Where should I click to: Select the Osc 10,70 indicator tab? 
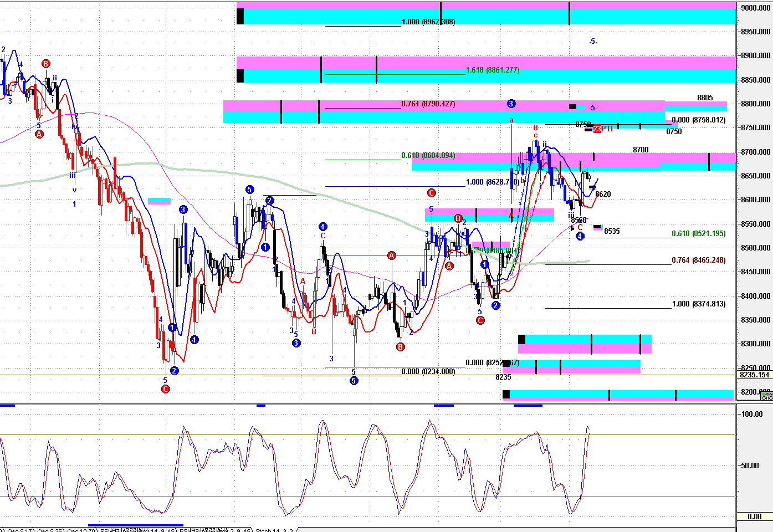[x=82, y=530]
